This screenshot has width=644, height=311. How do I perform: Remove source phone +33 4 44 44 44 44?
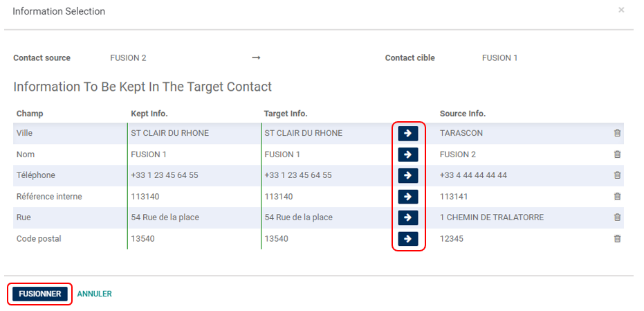[617, 175]
